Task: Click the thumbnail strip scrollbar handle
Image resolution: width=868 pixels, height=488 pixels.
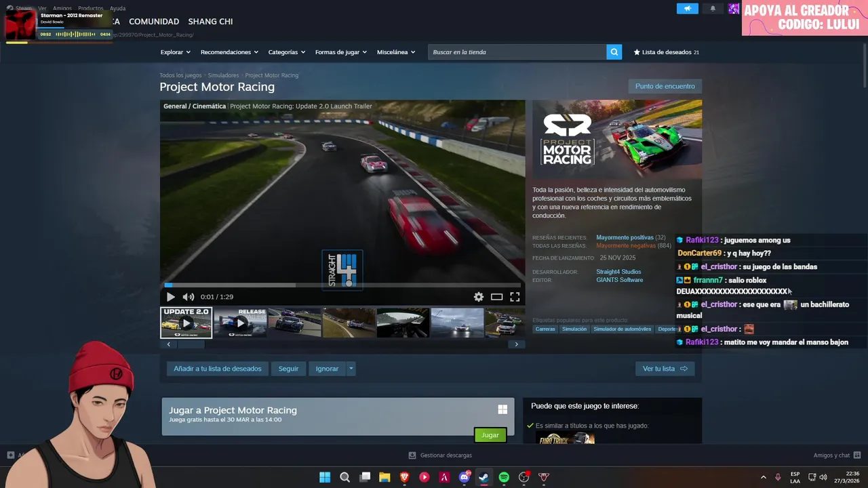Action: [191, 344]
